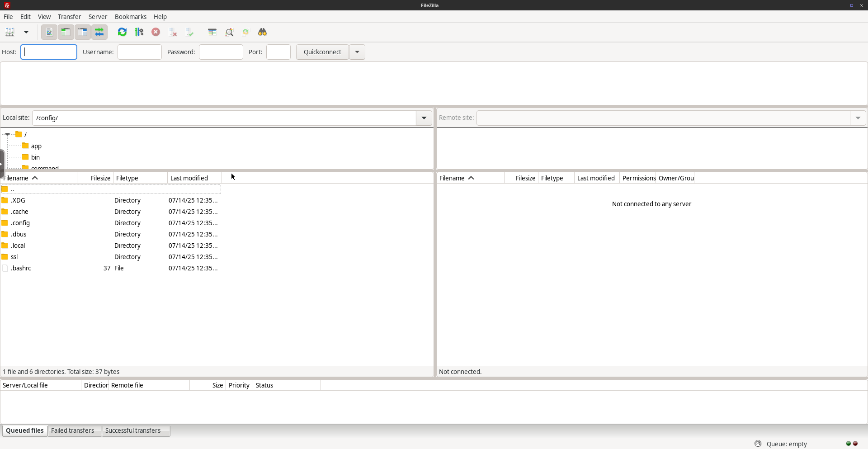Select the ssl directory
This screenshot has width=868, height=449.
111,257
